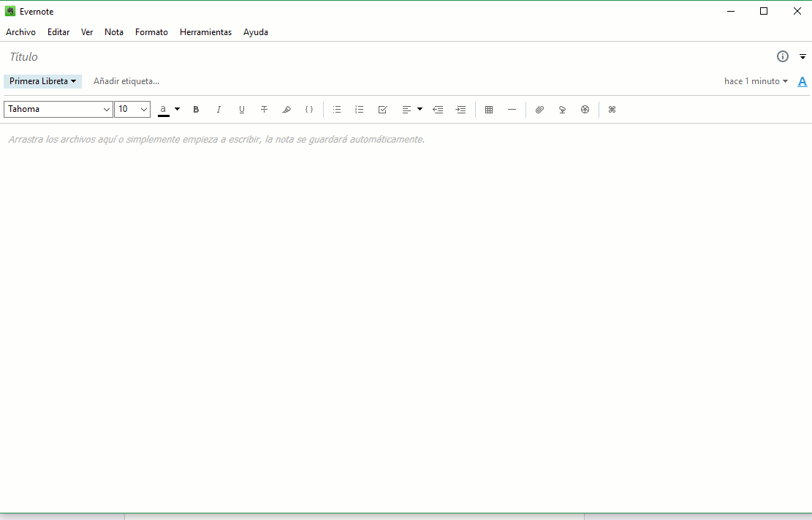
Task: Click the highlighter tool icon
Action: [x=287, y=110]
